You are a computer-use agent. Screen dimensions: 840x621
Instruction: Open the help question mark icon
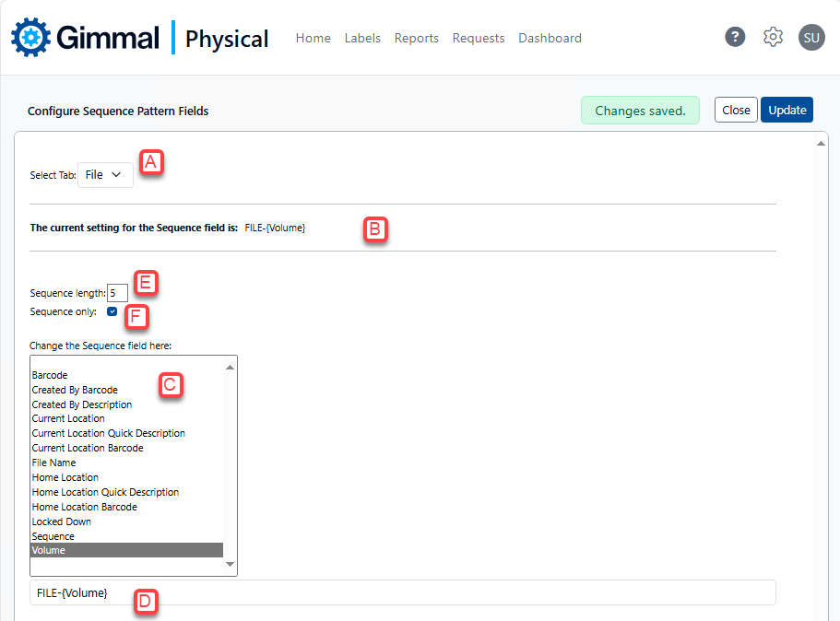coord(735,37)
